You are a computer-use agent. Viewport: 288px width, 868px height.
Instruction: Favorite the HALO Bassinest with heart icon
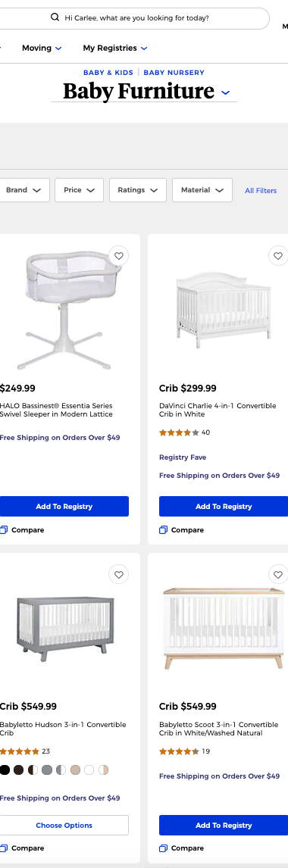118,256
